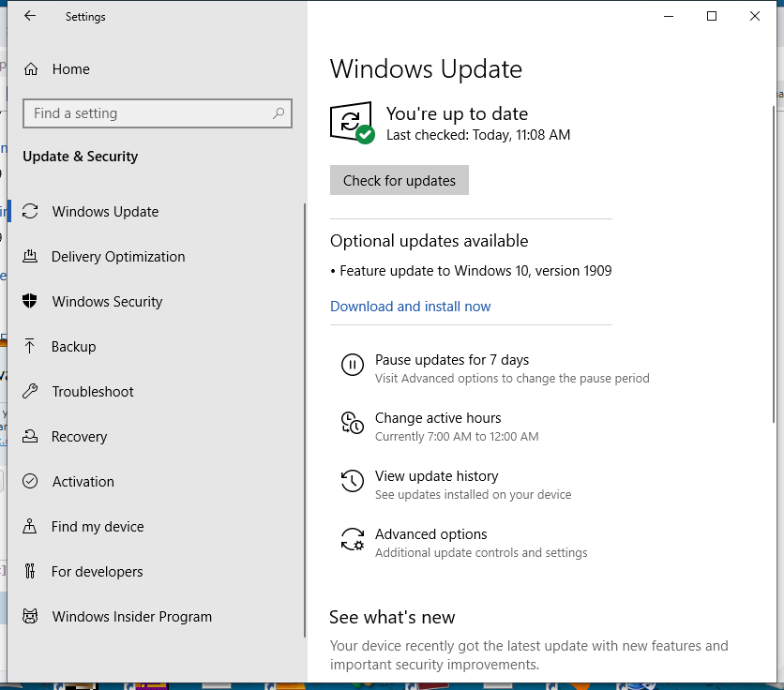This screenshot has width=784, height=690.
Task: Click the update history clock icon
Action: coord(353,481)
